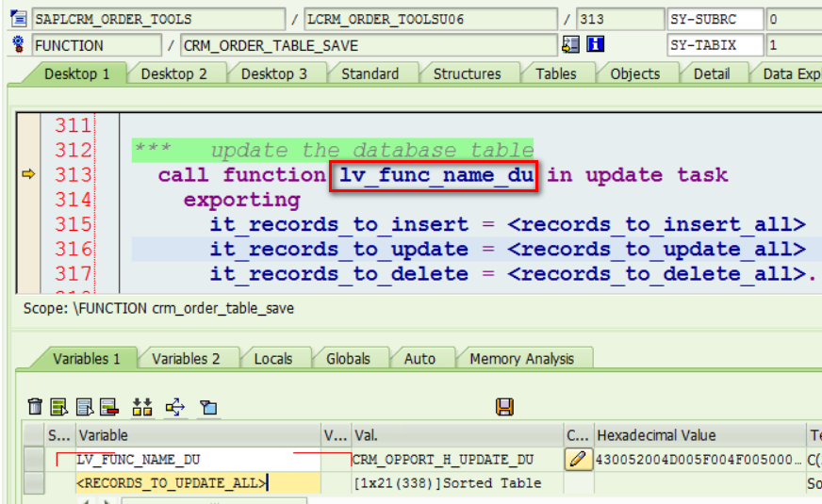The height and width of the screenshot is (504, 822).
Task: Click it_records_to_update on line 316
Action: (338, 250)
